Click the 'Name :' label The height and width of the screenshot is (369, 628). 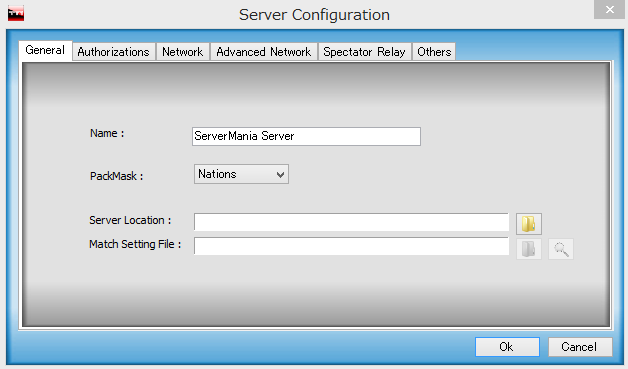tap(107, 133)
